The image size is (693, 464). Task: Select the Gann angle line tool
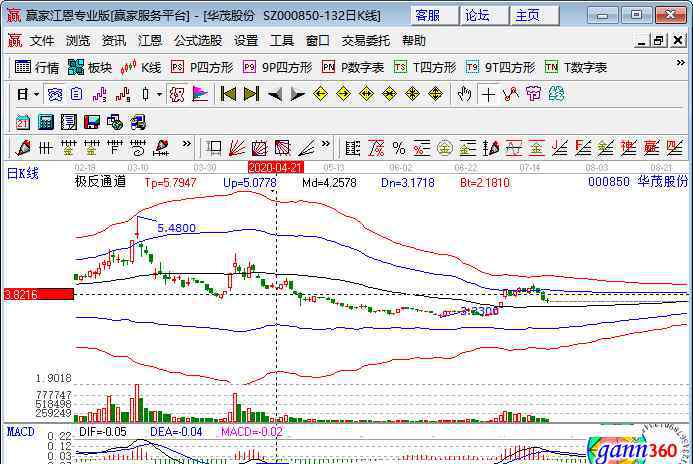pyautogui.click(x=306, y=148)
